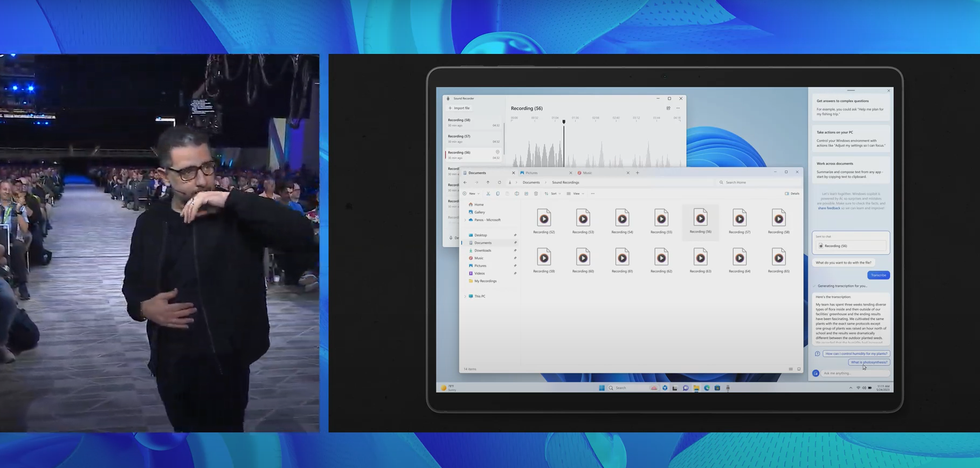980x468 pixels.
Task: Click the Copilot avatar icon beside the chat box
Action: (x=816, y=373)
